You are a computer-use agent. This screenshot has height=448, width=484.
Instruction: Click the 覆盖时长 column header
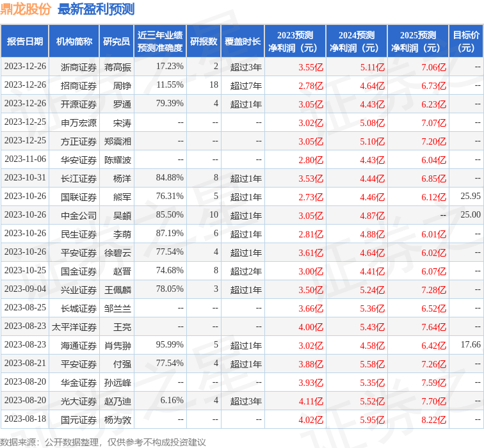[x=243, y=42]
